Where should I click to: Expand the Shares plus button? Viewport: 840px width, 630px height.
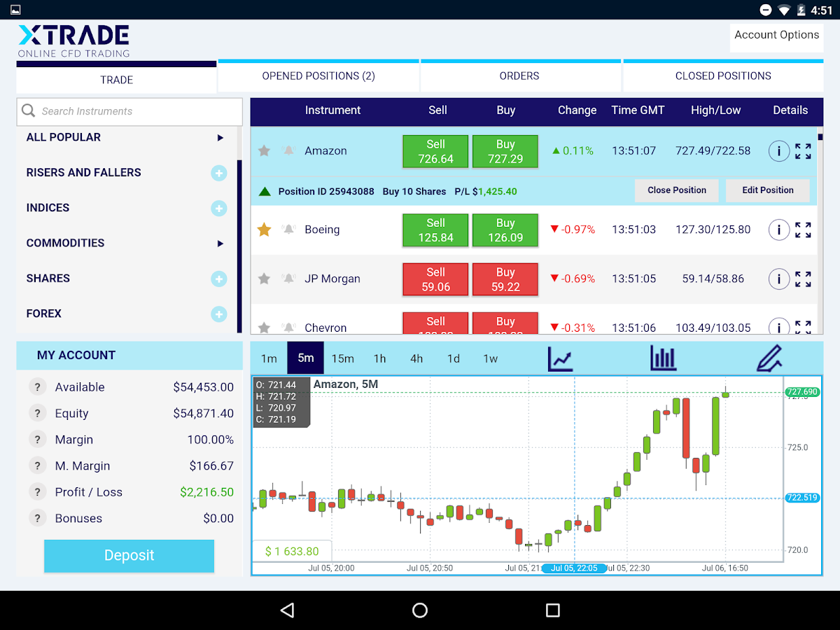click(219, 279)
